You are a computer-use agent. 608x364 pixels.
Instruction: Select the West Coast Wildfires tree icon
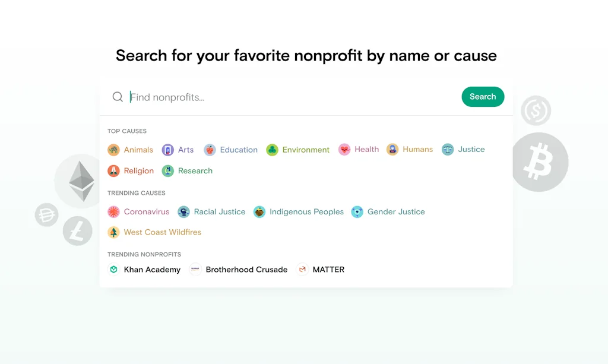tap(113, 232)
